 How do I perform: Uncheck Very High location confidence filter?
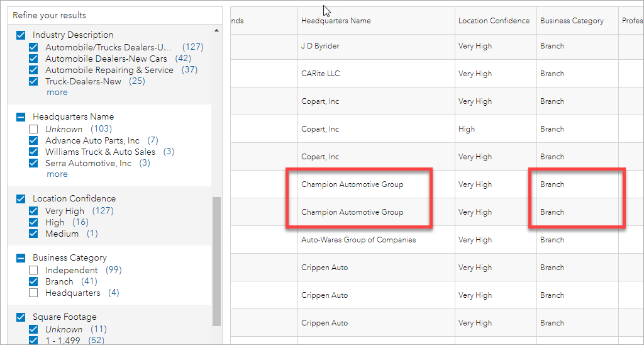click(x=34, y=211)
